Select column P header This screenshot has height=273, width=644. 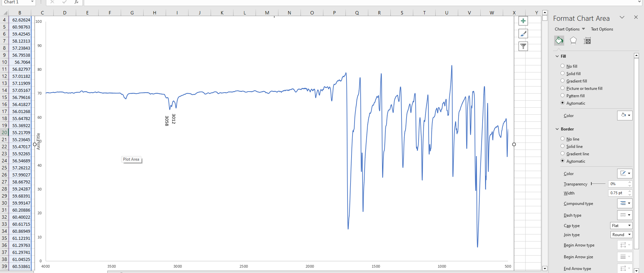pyautogui.click(x=334, y=13)
